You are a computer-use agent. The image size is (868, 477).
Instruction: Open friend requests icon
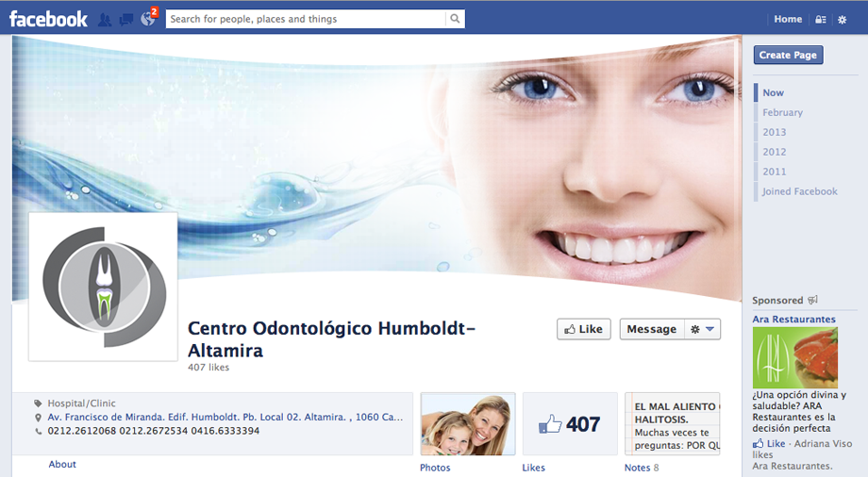tap(105, 20)
